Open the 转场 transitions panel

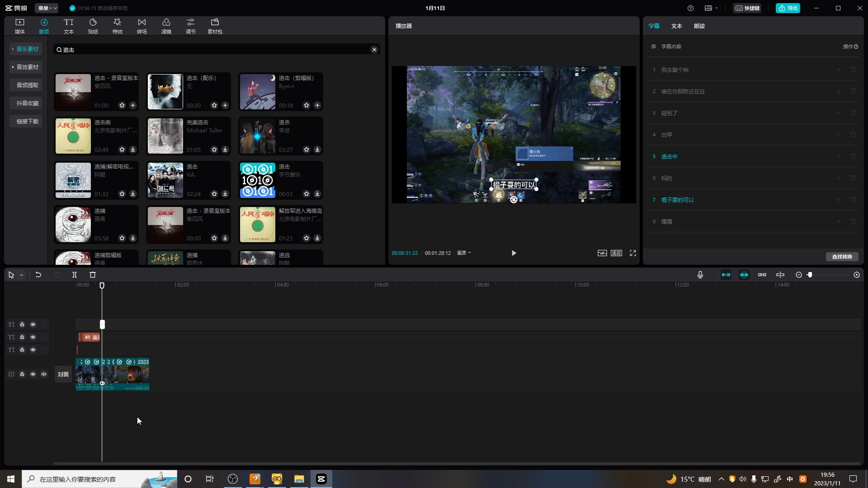click(x=142, y=26)
